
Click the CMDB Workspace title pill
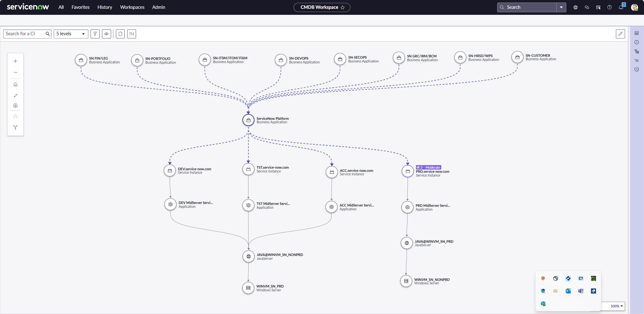click(x=322, y=7)
